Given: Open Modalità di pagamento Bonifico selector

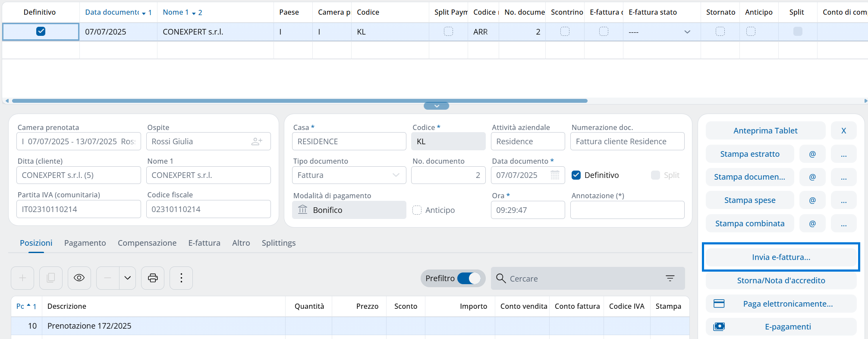Looking at the screenshot, I should [x=349, y=210].
